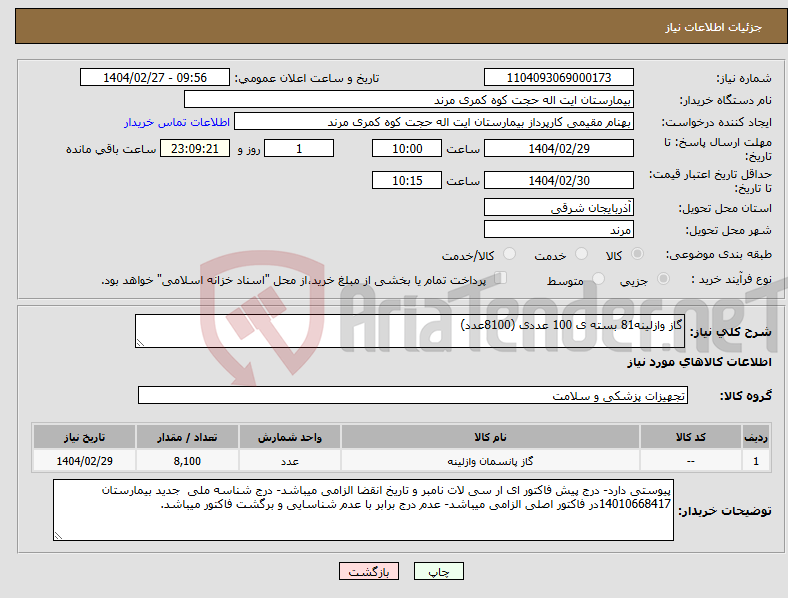
Task: Click the delivery city field مرند
Action: point(558,229)
